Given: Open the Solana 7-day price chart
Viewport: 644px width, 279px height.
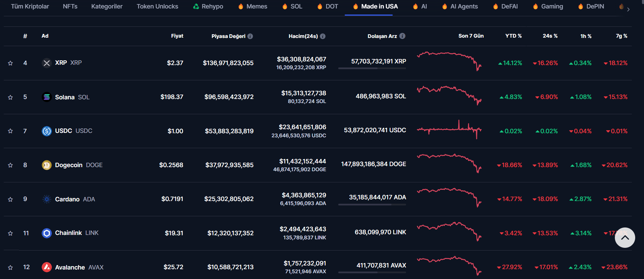Looking at the screenshot, I should [449, 95].
